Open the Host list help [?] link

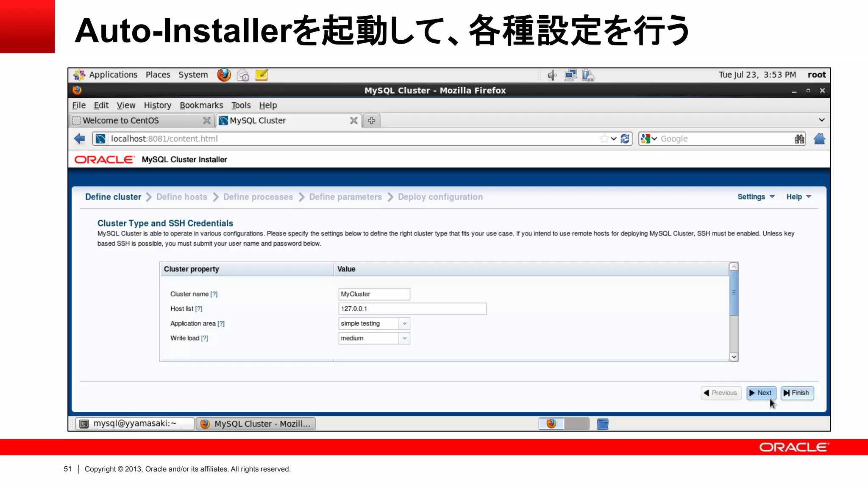coord(199,309)
